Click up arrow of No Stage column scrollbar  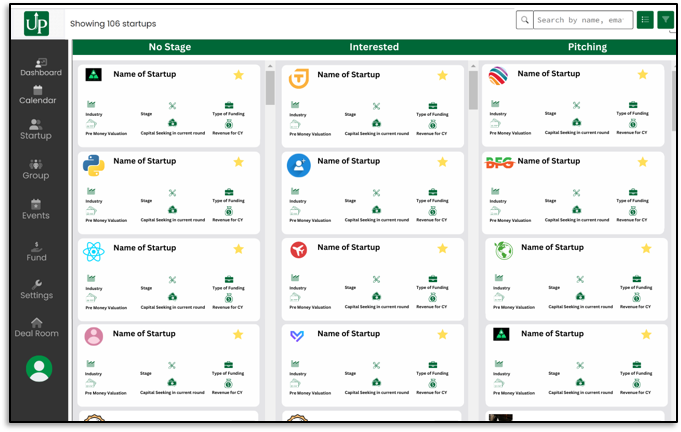(x=270, y=66)
